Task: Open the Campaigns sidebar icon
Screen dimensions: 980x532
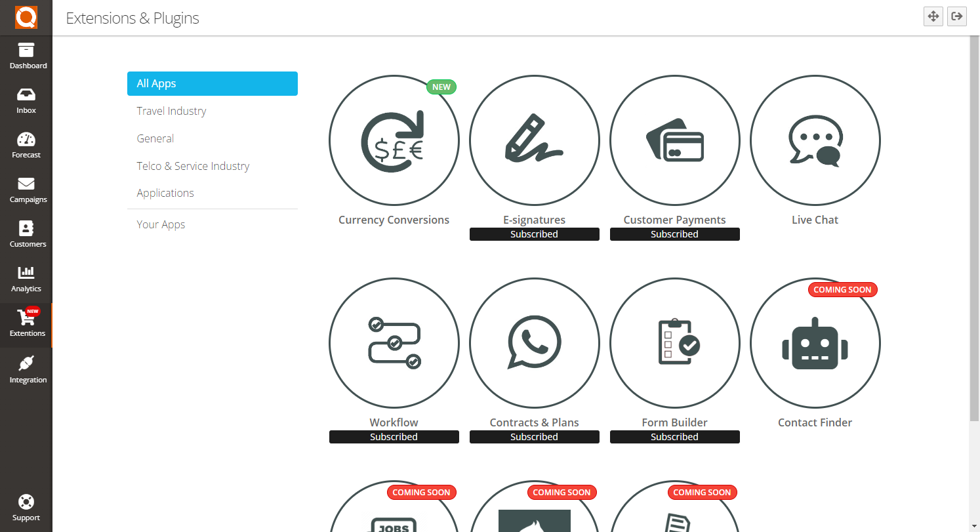Action: point(26,188)
